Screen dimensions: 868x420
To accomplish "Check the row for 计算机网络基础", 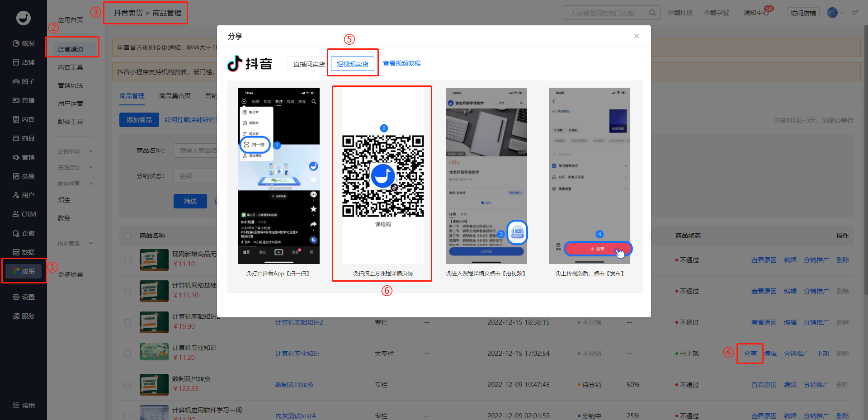I will click(x=127, y=291).
